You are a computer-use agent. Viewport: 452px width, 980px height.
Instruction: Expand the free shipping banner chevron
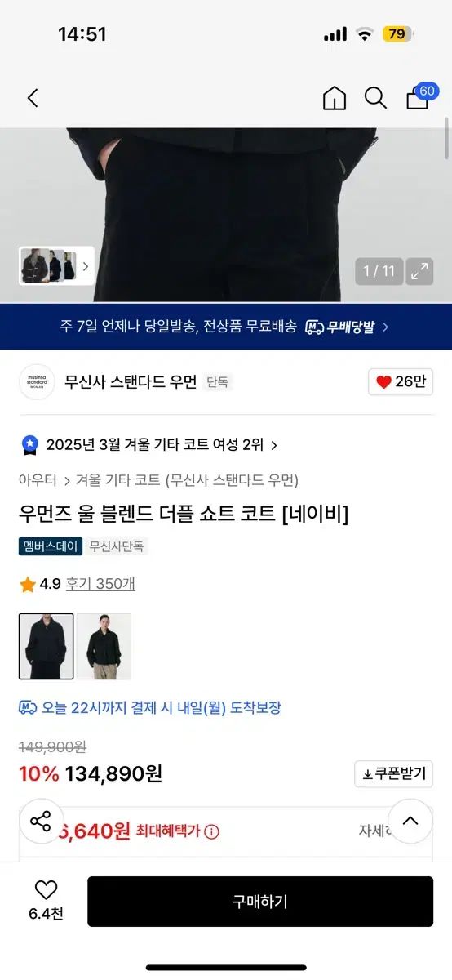click(385, 327)
